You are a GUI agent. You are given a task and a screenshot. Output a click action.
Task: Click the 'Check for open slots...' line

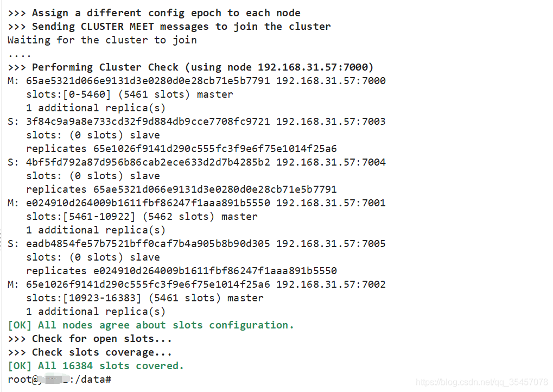[x=90, y=339]
